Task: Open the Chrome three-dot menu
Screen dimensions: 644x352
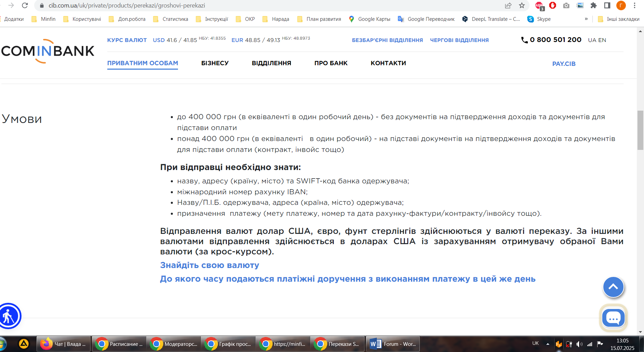Action: coord(634,5)
